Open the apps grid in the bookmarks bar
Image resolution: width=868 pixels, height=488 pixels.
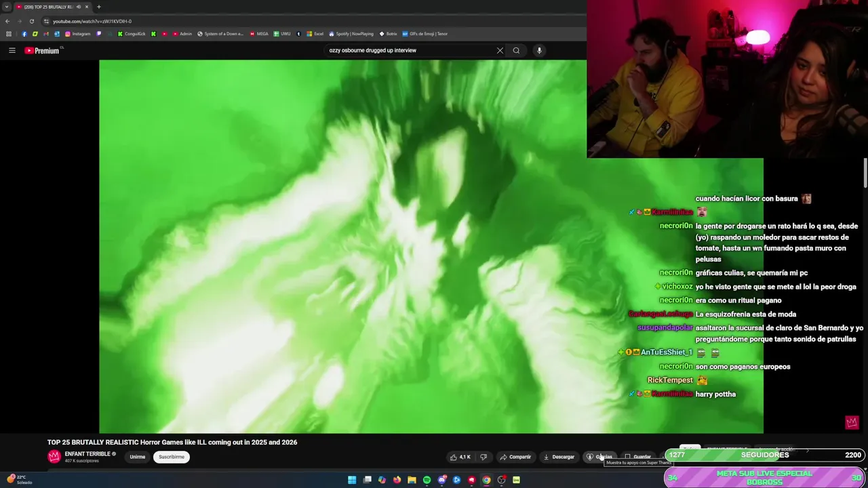[9, 33]
